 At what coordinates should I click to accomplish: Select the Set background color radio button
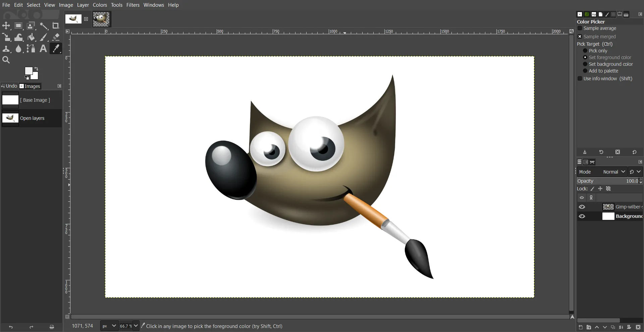coord(585,64)
